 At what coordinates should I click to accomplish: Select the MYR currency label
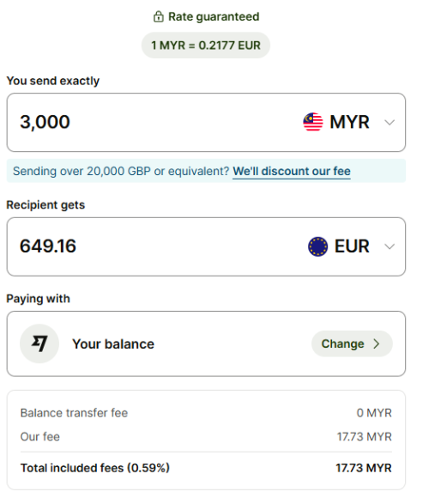(349, 122)
